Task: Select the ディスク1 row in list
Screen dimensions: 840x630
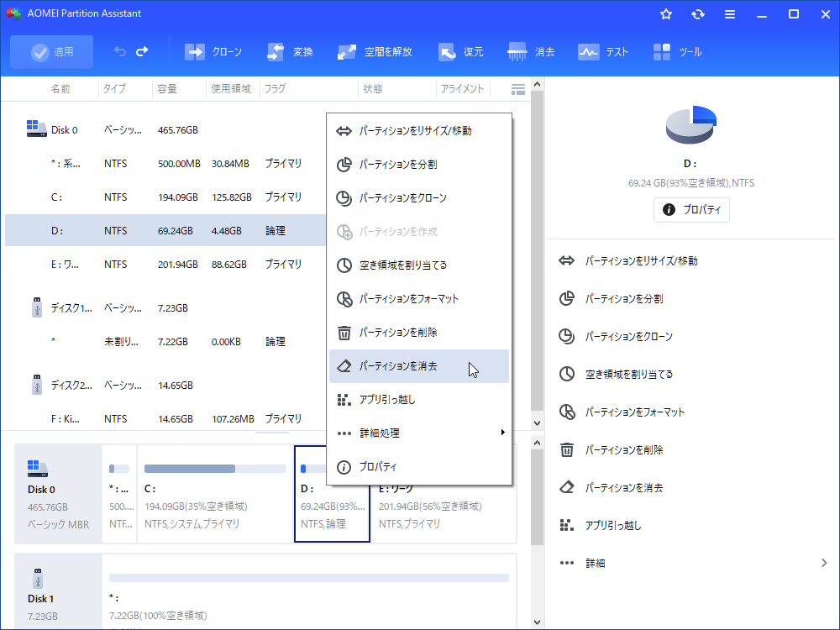Action: [x=165, y=308]
